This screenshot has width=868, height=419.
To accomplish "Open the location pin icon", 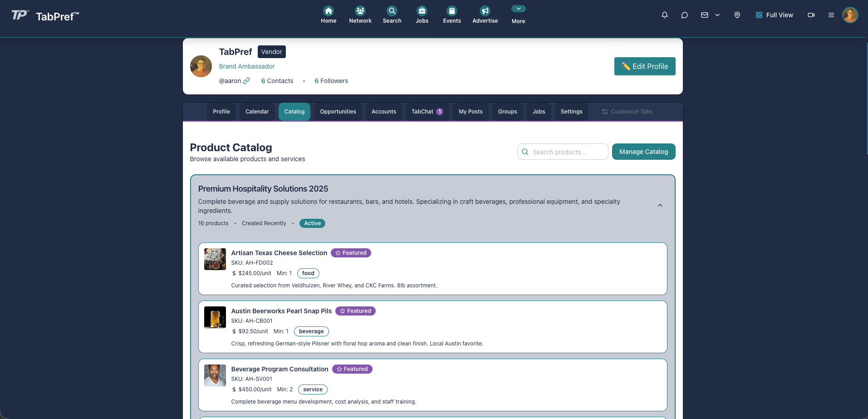I will 737,15.
